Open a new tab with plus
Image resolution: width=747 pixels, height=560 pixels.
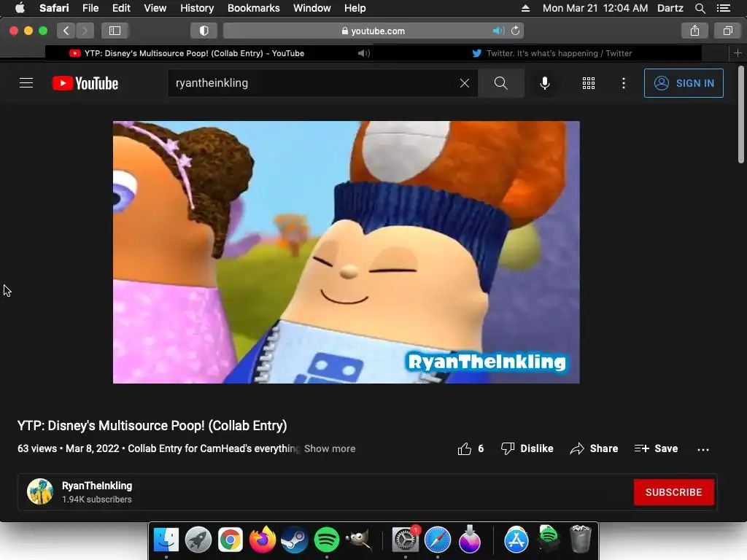(738, 53)
